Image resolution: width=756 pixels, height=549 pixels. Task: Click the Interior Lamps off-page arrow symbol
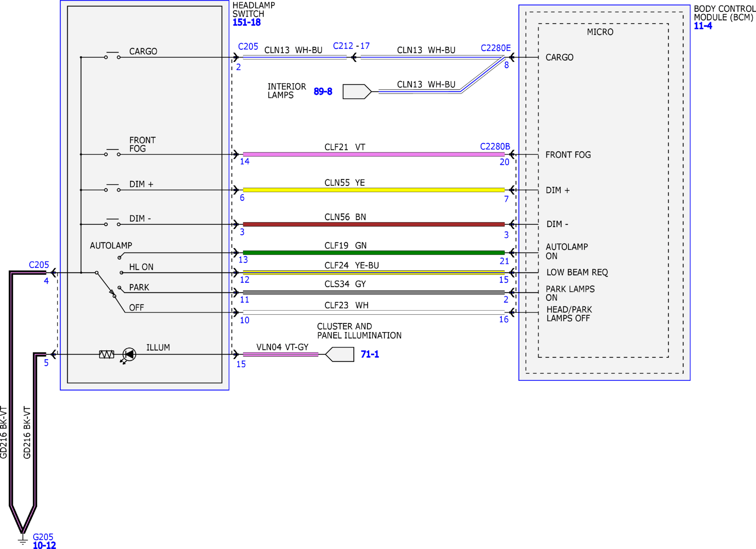click(x=357, y=91)
